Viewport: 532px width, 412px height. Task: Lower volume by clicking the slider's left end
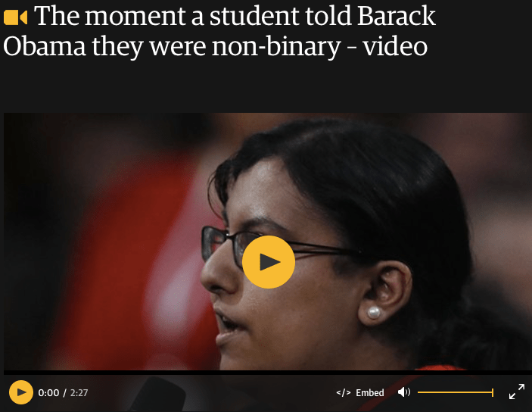coord(419,392)
